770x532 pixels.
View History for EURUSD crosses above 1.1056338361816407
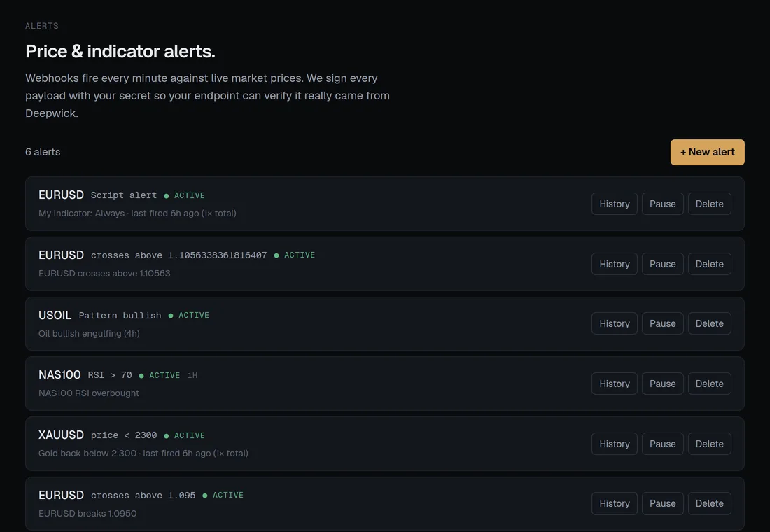pos(615,264)
